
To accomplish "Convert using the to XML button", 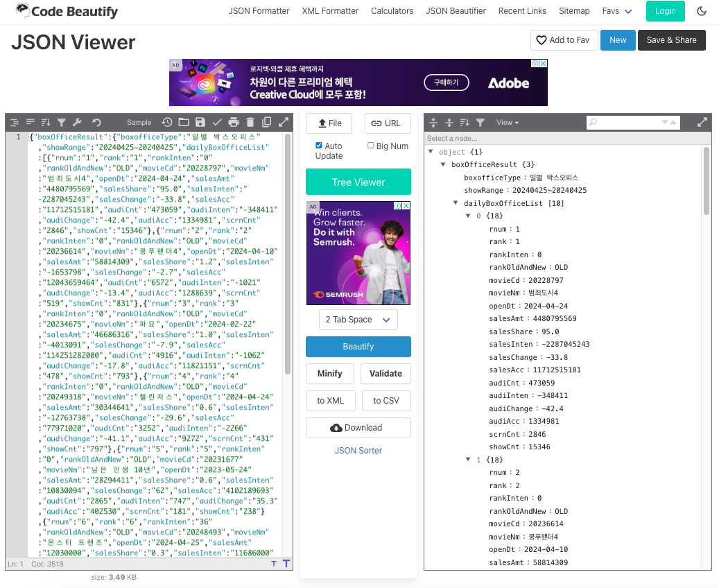I will point(330,401).
